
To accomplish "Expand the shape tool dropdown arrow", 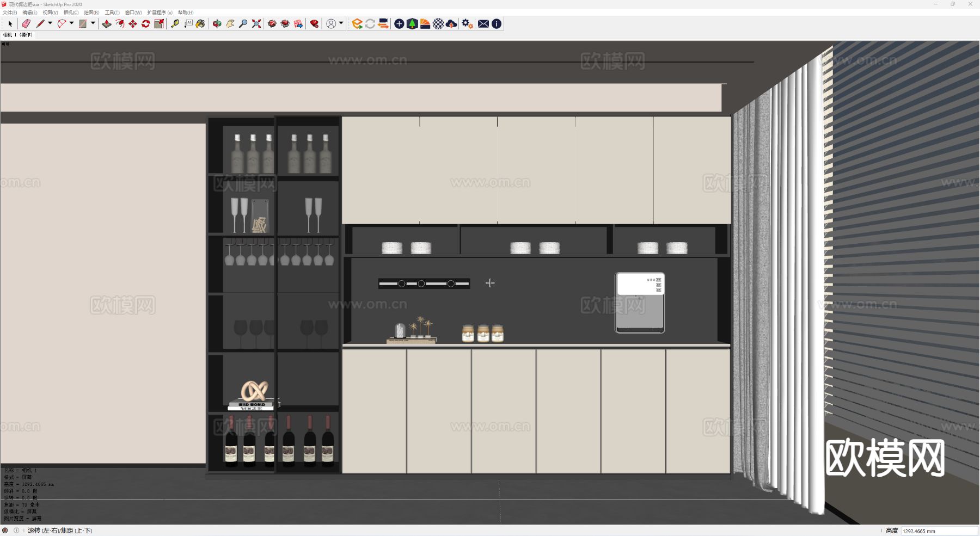I will pos(93,23).
